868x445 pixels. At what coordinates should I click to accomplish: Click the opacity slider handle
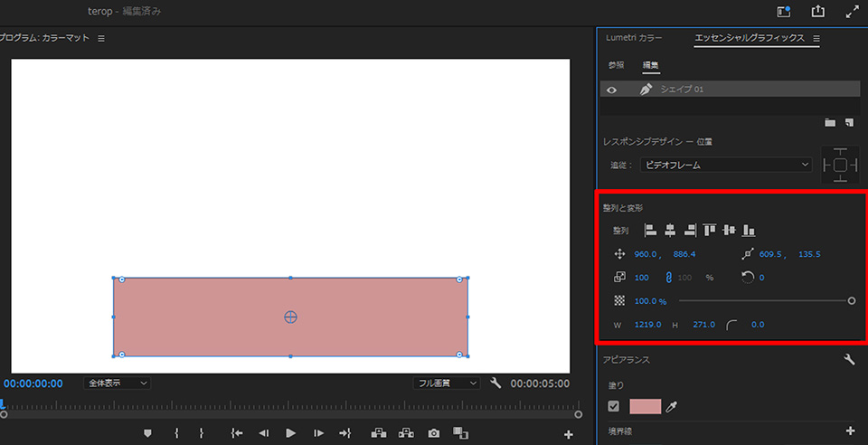[x=852, y=301]
